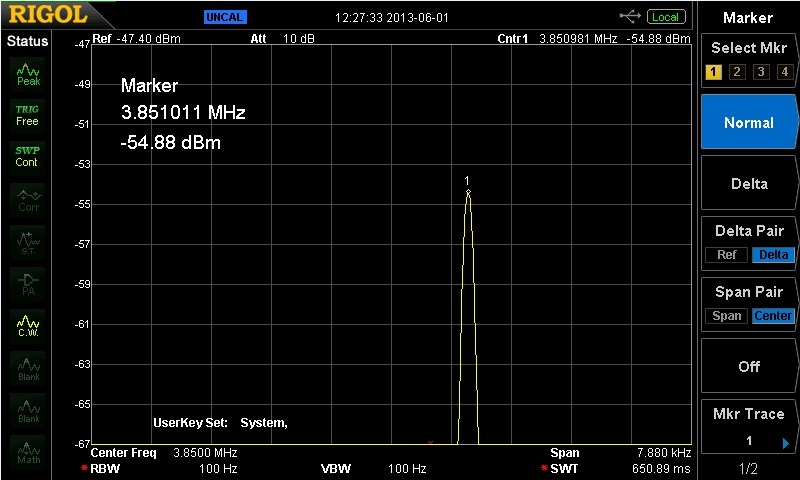Click the SWP Cont status icon
800x480 pixels.
pyautogui.click(x=28, y=157)
